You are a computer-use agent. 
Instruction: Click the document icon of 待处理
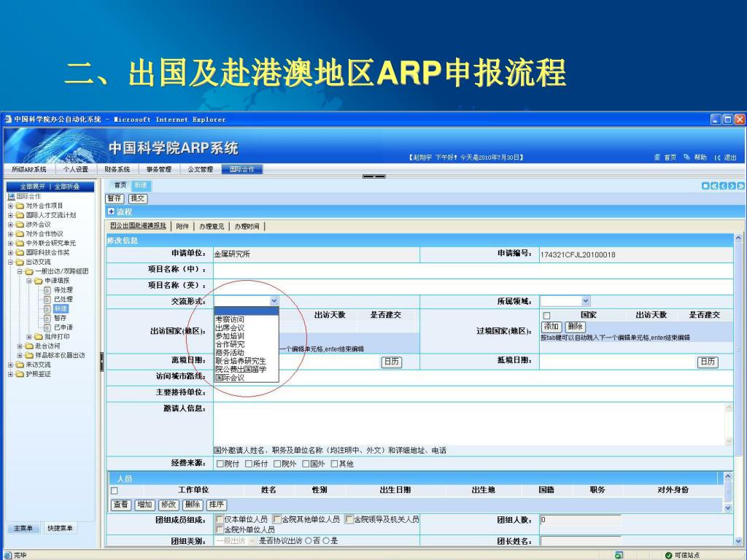(47, 289)
